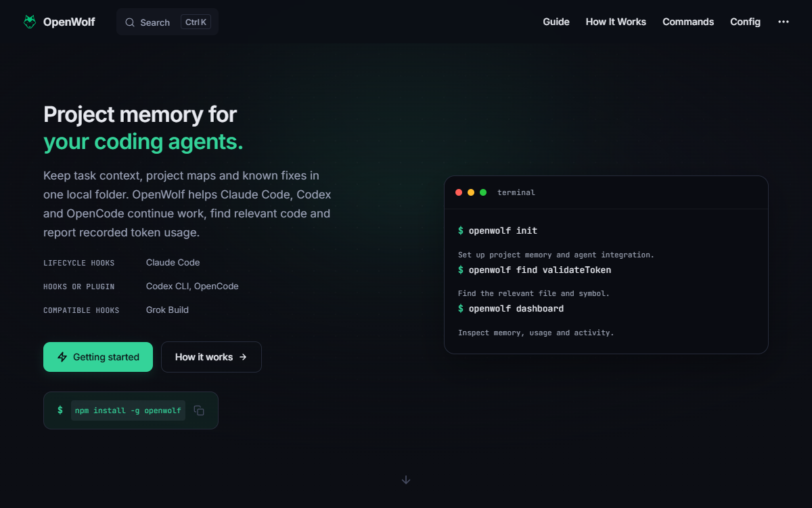Click the green dot in terminal window

pos(483,192)
